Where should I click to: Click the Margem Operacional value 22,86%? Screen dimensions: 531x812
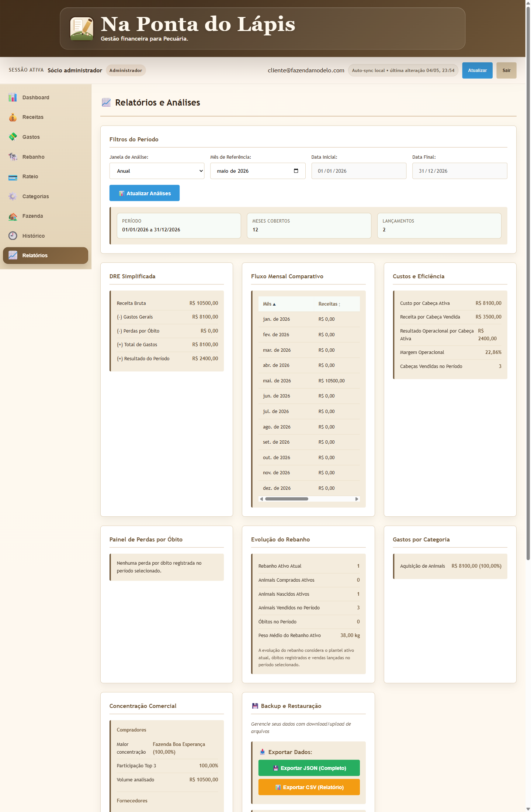coord(493,352)
